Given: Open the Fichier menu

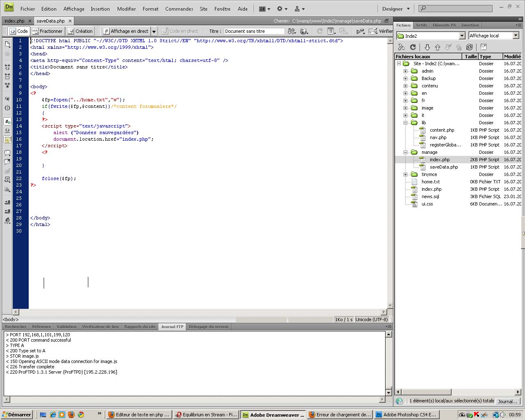Looking at the screenshot, I should coord(28,9).
